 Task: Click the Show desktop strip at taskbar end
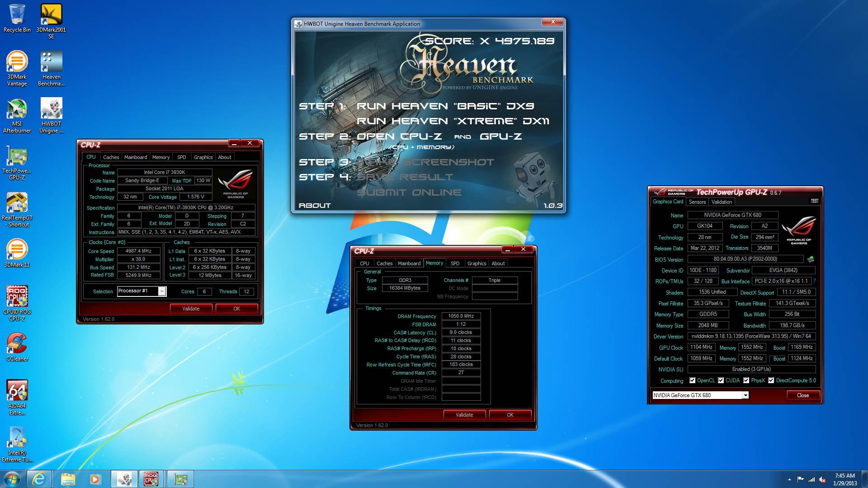pyautogui.click(x=865, y=479)
